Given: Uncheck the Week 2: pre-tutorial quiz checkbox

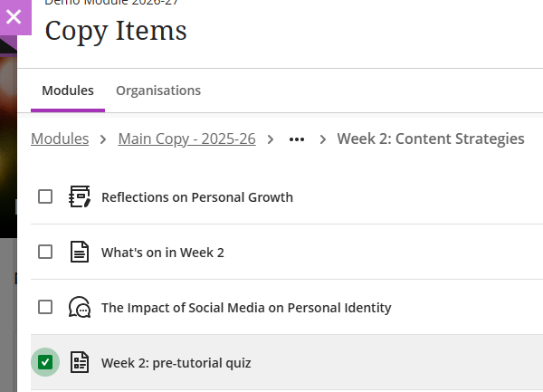Looking at the screenshot, I should click(x=45, y=362).
